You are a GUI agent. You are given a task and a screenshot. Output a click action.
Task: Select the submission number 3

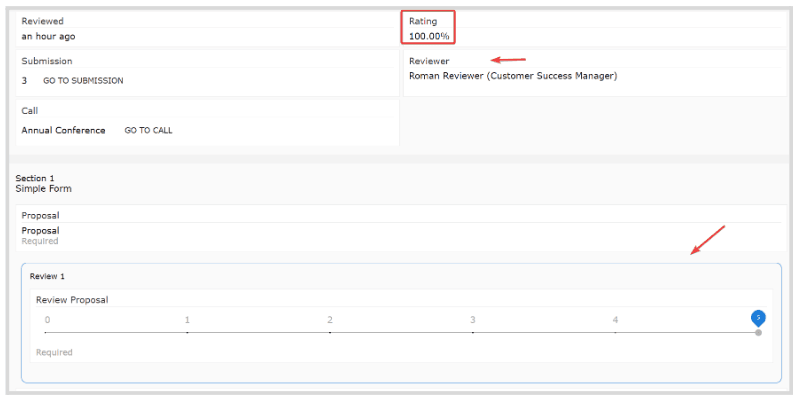pos(24,80)
